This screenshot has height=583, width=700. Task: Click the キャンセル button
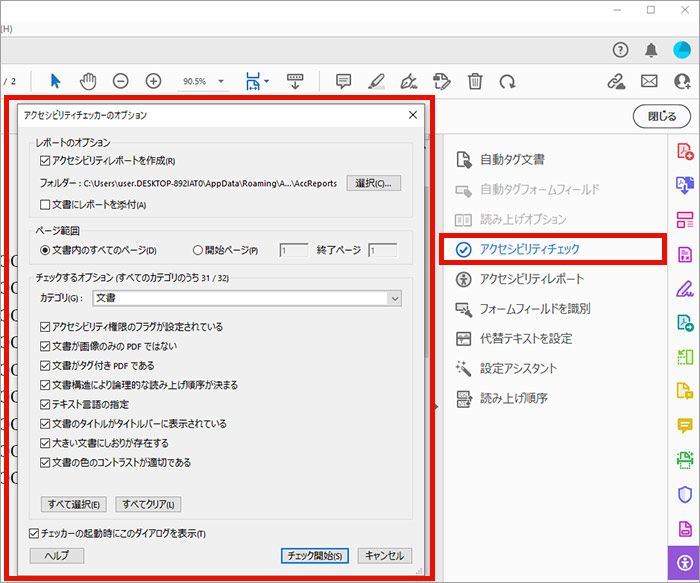coord(384,556)
